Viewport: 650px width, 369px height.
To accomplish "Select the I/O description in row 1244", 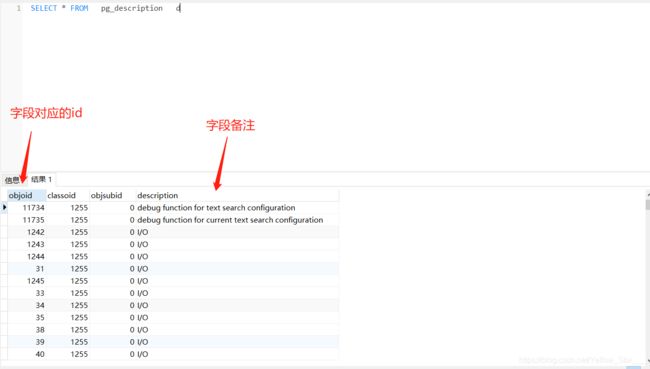I will 237,257.
